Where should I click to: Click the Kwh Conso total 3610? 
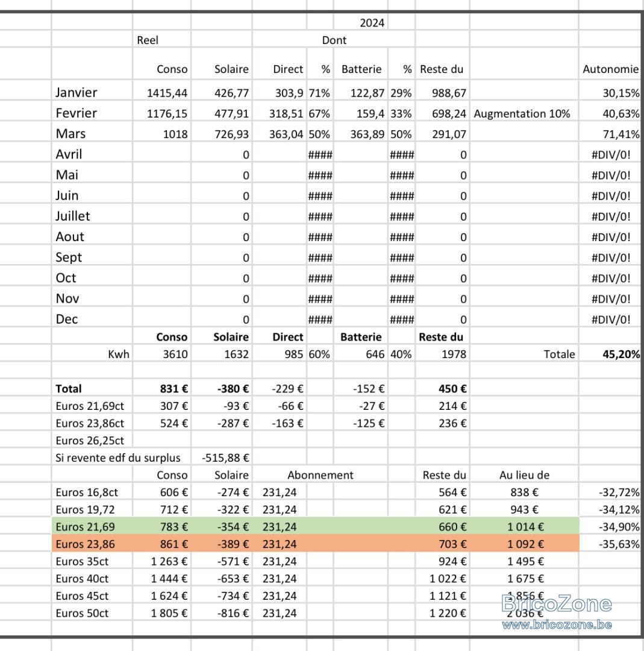coord(162,354)
